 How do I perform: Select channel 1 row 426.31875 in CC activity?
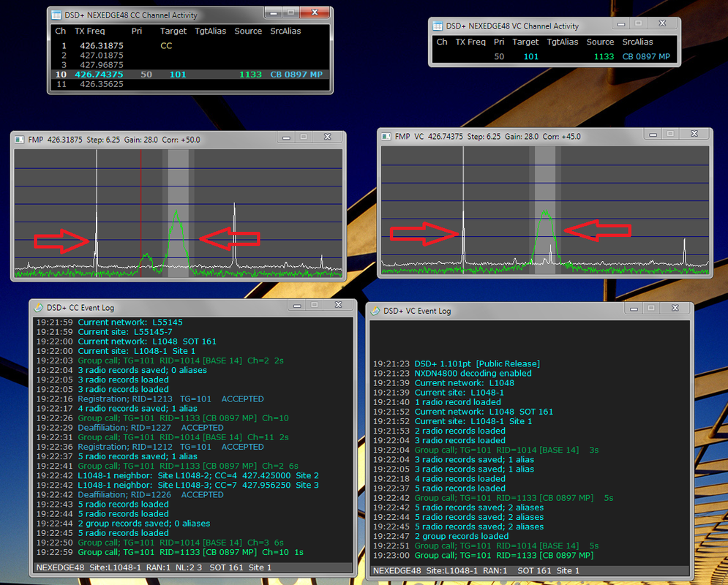pyautogui.click(x=190, y=45)
